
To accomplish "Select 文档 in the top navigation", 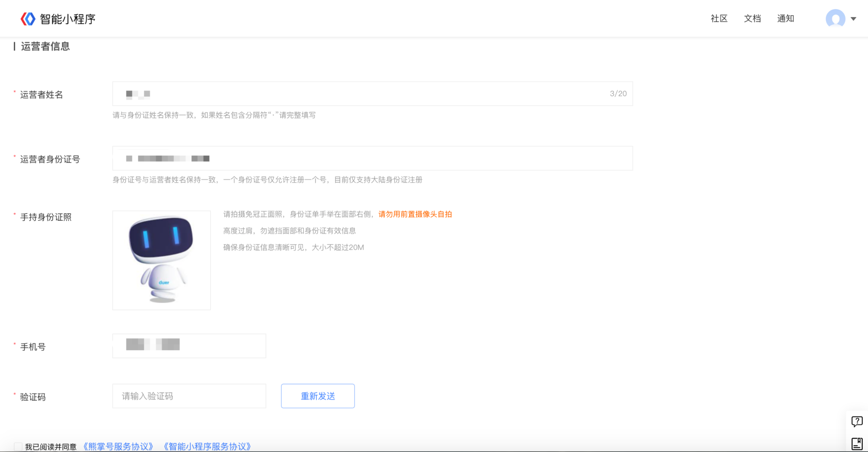I will click(752, 18).
